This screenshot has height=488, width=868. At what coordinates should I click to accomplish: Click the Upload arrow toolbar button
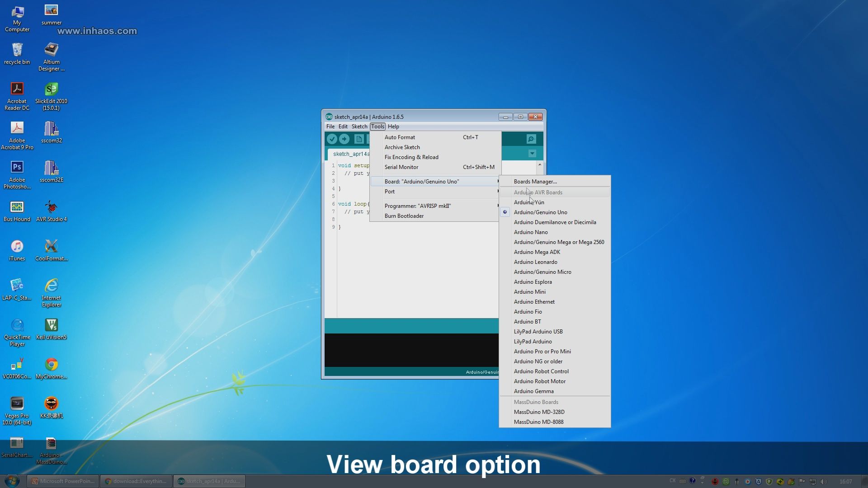coord(344,139)
